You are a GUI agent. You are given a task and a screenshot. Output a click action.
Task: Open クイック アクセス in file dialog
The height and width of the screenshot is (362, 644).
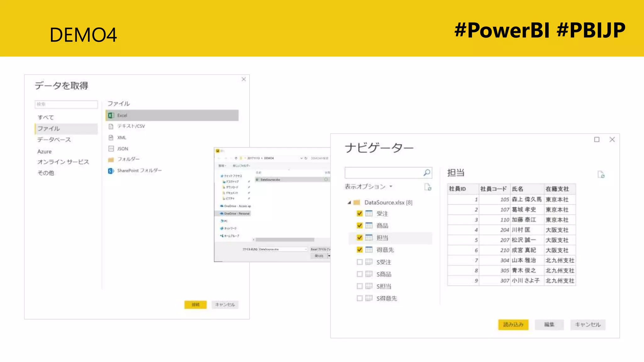pyautogui.click(x=231, y=176)
